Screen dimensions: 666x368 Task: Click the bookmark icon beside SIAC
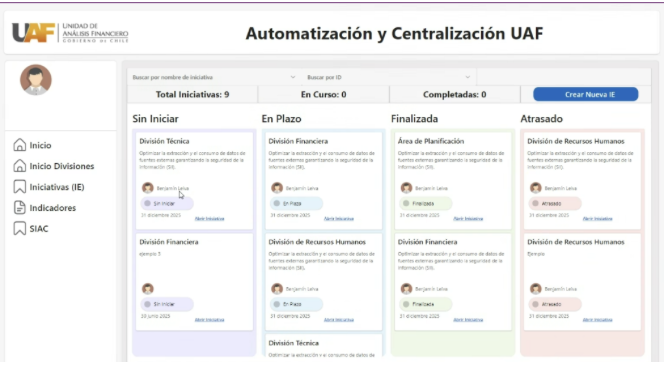pos(20,228)
